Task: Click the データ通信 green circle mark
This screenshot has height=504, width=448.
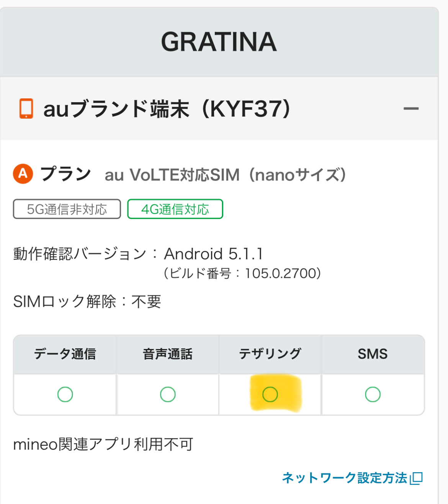Action: pyautogui.click(x=65, y=394)
